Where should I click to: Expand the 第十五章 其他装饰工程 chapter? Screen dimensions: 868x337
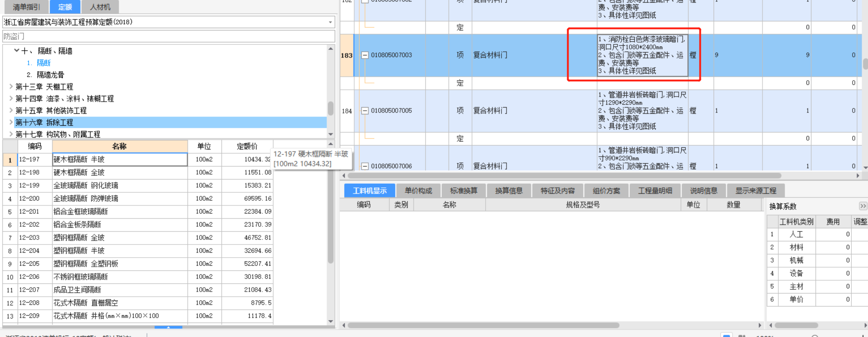tap(11, 110)
